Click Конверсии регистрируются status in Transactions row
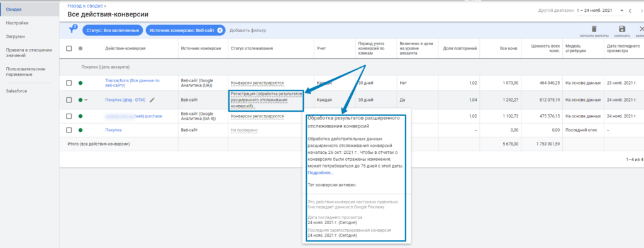The width and height of the screenshot is (644, 248). tap(257, 84)
